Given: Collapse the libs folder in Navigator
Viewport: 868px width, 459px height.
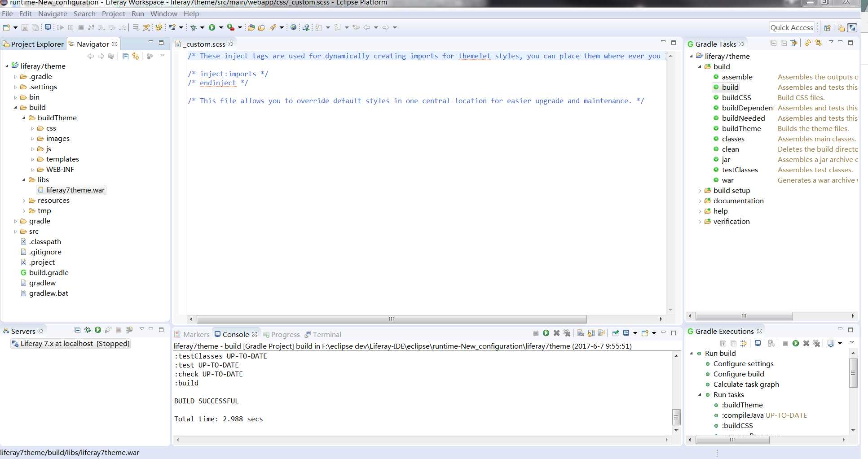Looking at the screenshot, I should pyautogui.click(x=24, y=180).
